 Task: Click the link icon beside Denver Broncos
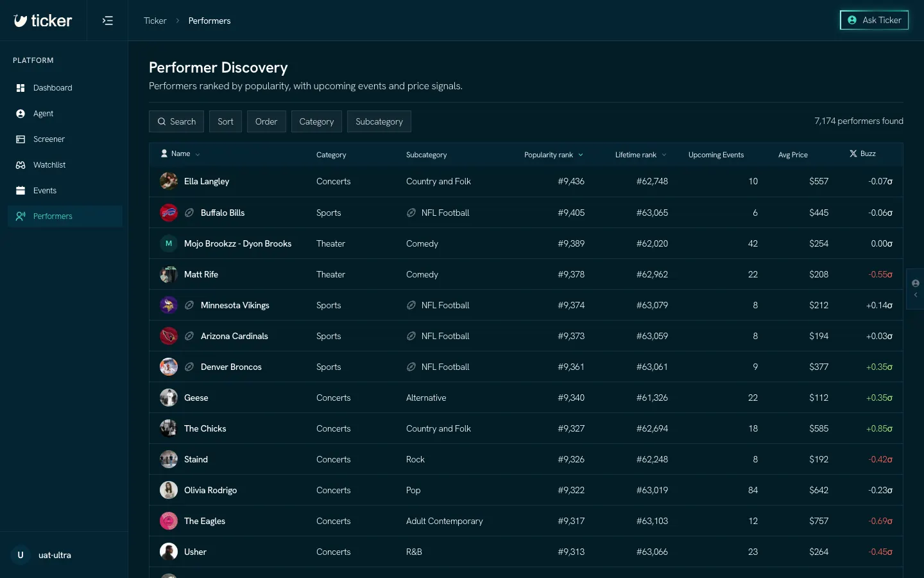(189, 367)
